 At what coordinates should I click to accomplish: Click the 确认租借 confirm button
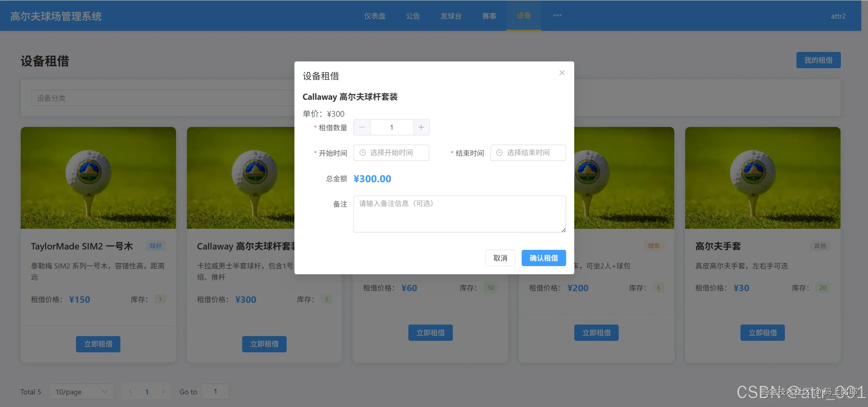[x=544, y=258]
